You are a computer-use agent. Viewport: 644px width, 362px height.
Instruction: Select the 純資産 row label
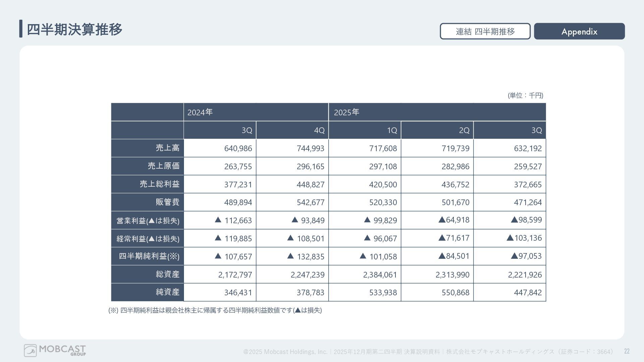coord(167,292)
